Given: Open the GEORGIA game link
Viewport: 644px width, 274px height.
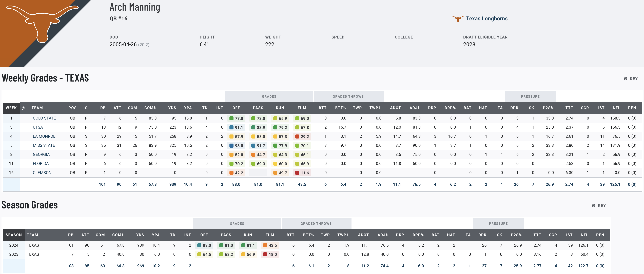Looking at the screenshot, I should click(41, 154).
